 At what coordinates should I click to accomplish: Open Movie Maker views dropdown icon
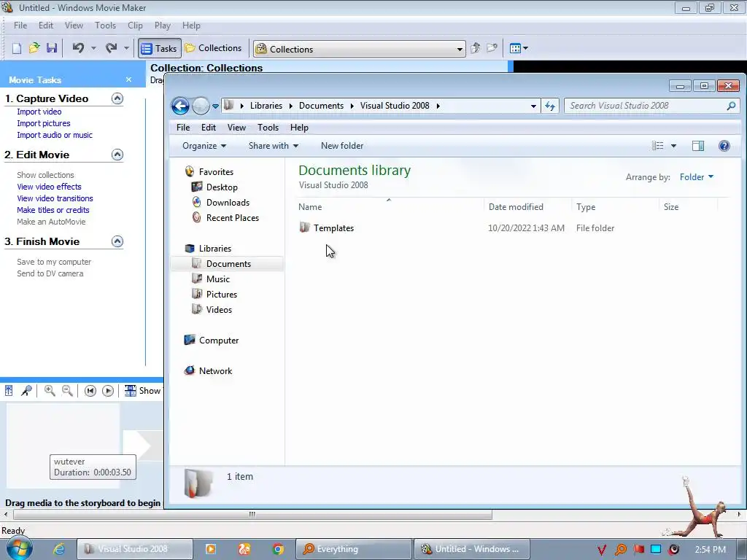pos(519,48)
